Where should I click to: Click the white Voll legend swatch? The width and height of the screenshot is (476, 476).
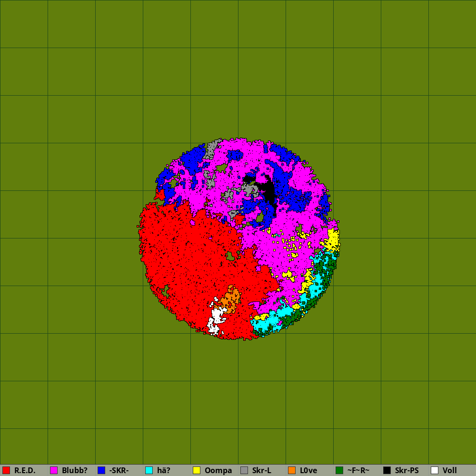coord(435,470)
